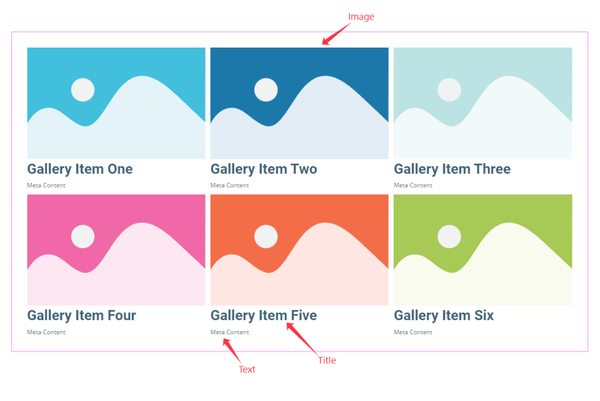Click Meta Content under Gallery Item Two
This screenshot has height=401, width=600.
point(230,185)
